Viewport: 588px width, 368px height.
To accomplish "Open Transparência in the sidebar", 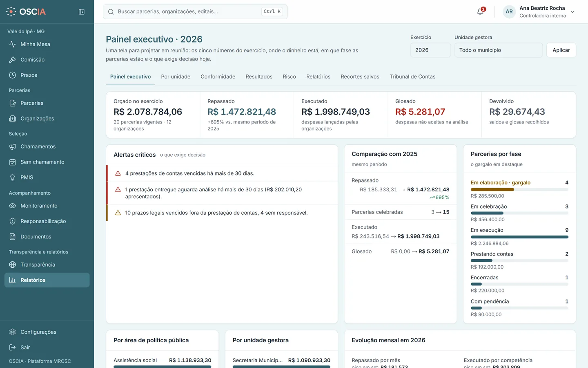I will coord(47,265).
